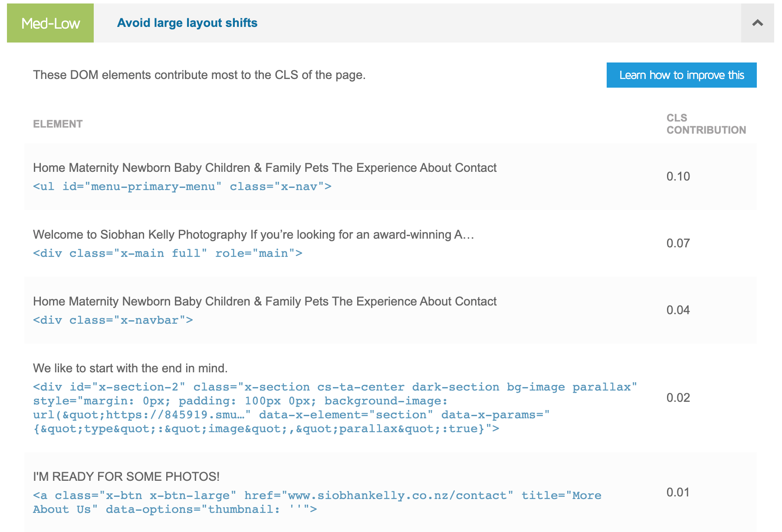Select the x-section-2 div code snippet
This screenshot has width=782, height=532.
(x=335, y=408)
